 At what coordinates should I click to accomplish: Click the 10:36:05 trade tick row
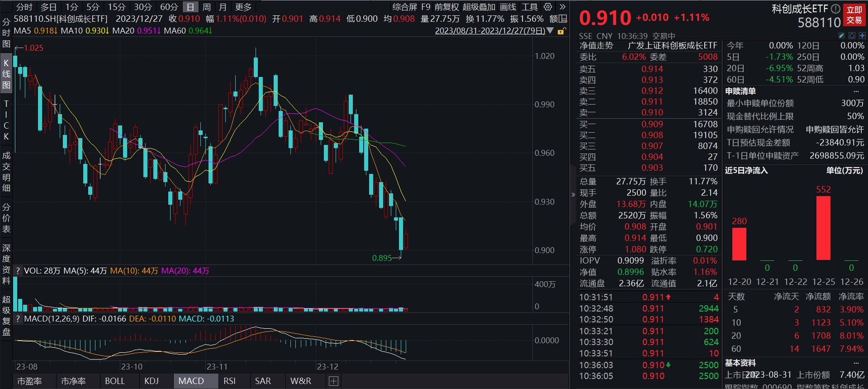pos(649,376)
